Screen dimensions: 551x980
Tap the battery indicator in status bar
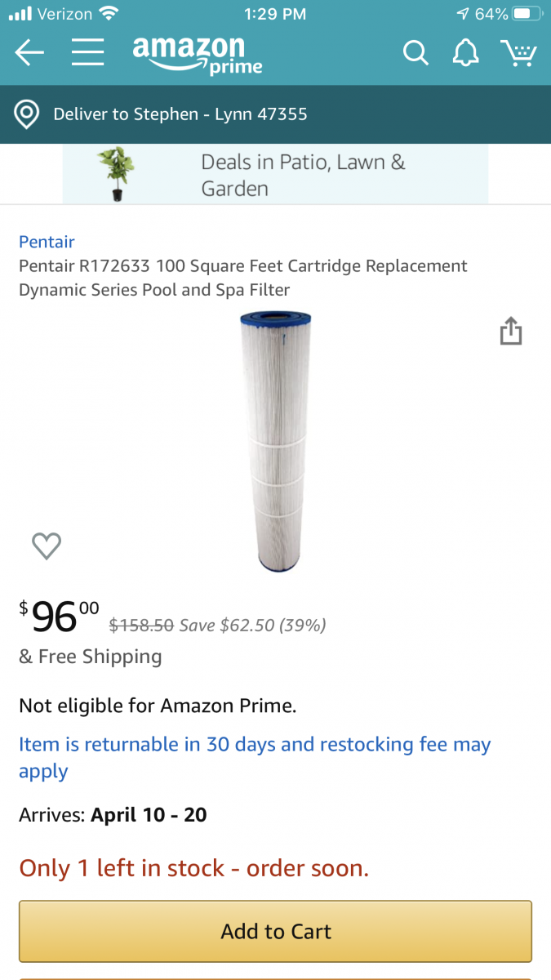527,14
